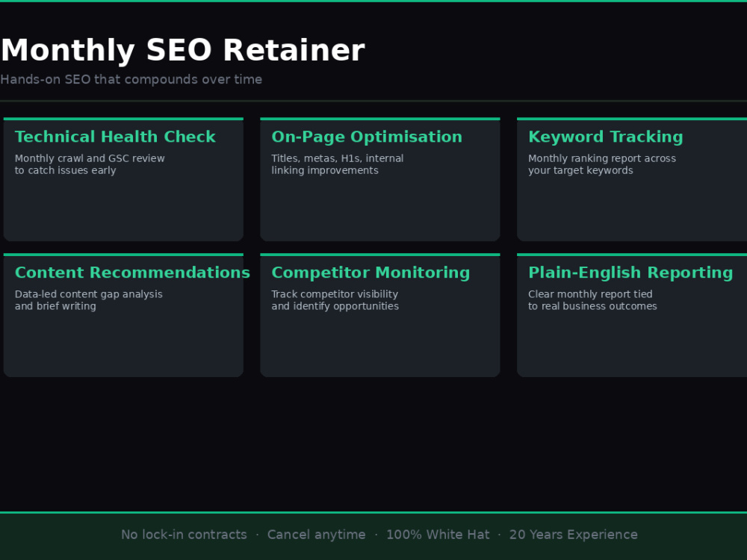
Task: Click the 'Hands-on SEO that compounds over time' subtitle
Action: point(131,80)
